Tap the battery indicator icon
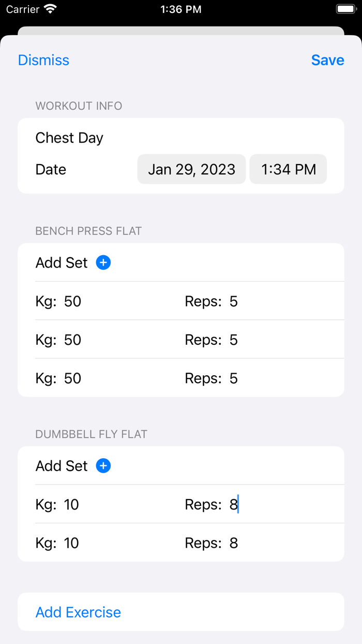 pyautogui.click(x=345, y=9)
